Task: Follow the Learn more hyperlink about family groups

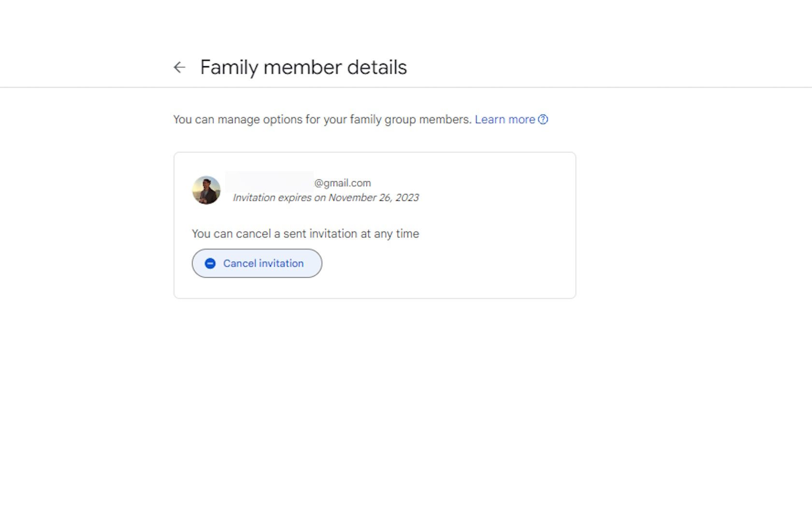Action: point(505,119)
